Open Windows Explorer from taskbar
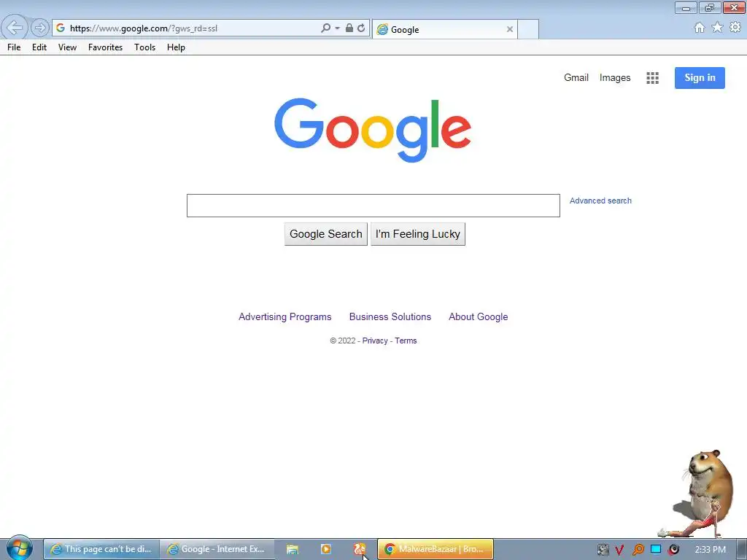Viewport: 747px width, 560px height. pyautogui.click(x=292, y=549)
